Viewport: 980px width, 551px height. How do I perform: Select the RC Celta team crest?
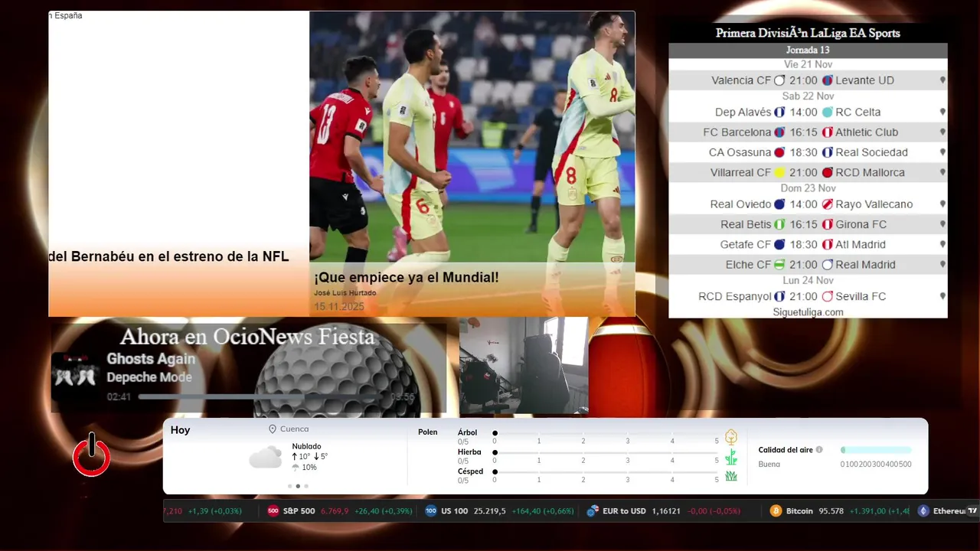827,112
